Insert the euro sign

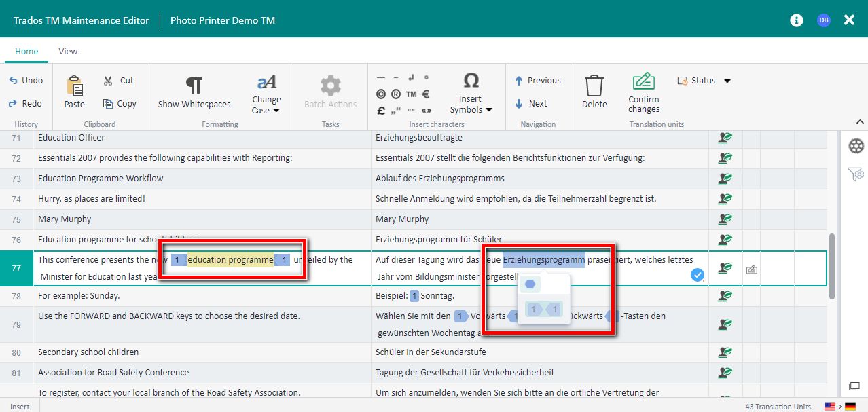(x=427, y=94)
